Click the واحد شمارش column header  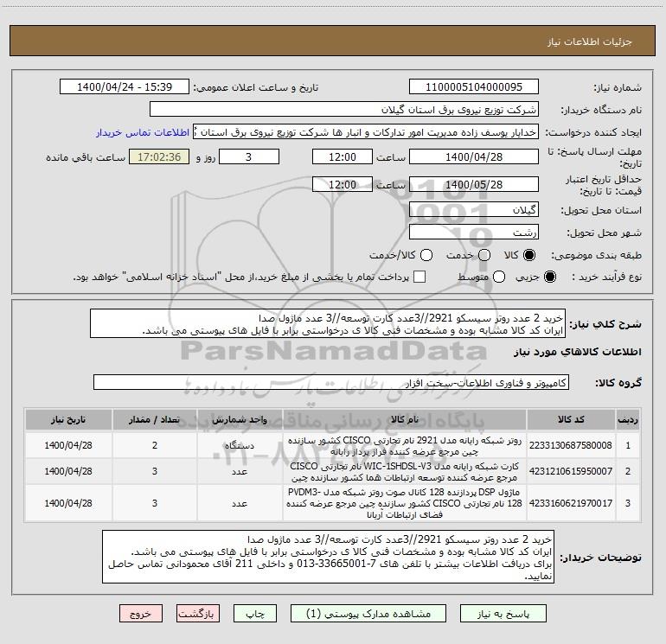pyautogui.click(x=240, y=420)
